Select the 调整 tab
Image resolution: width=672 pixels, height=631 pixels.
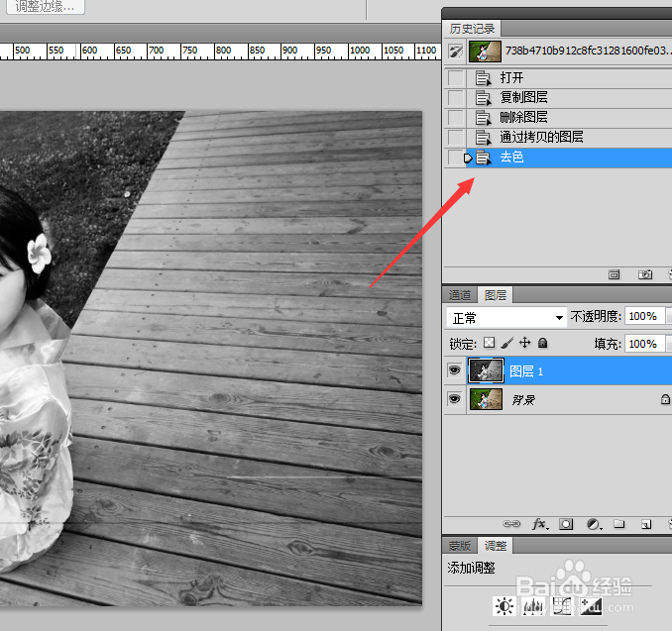496,546
